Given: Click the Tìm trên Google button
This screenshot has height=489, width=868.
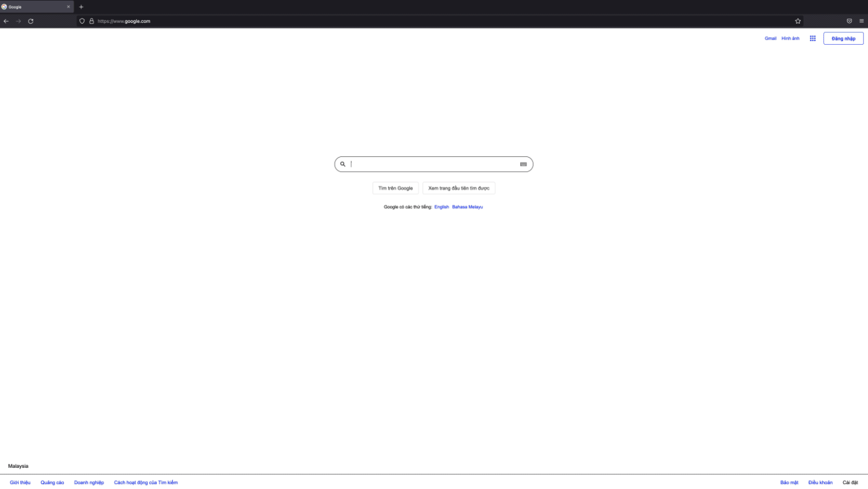Looking at the screenshot, I should pos(396,188).
